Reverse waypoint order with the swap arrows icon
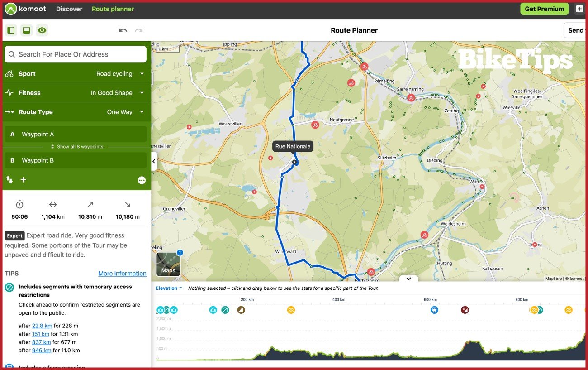 (x=9, y=180)
